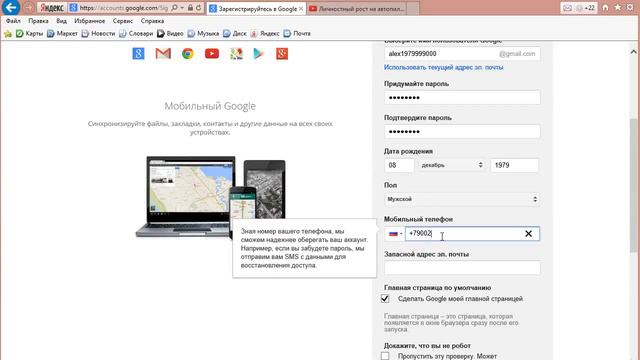Open browser settings gear icon
This screenshot has width=640, height=360.
pos(630,8)
